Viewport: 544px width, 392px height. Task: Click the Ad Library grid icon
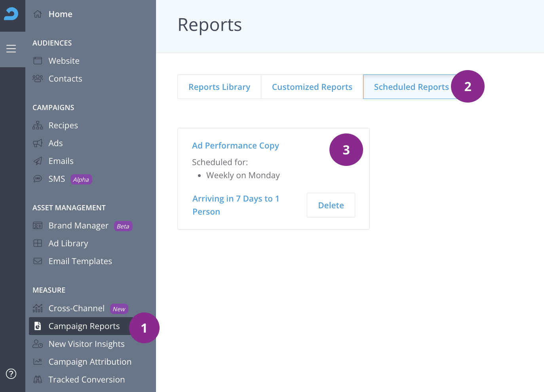(38, 243)
